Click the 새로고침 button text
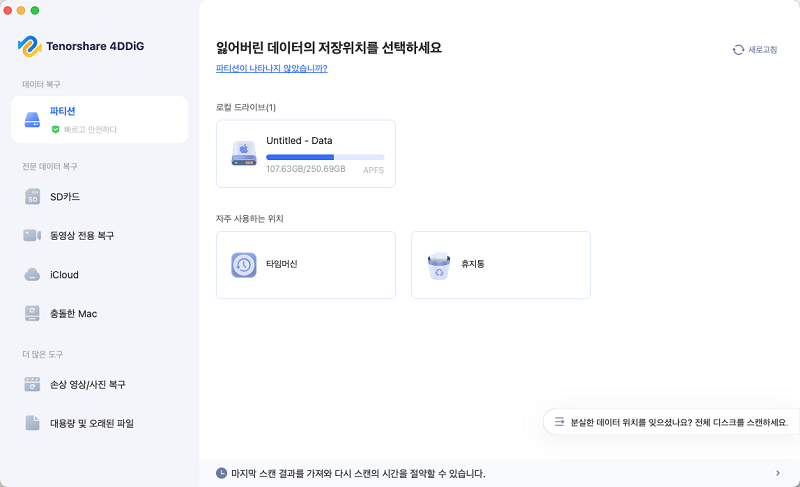 click(x=762, y=50)
